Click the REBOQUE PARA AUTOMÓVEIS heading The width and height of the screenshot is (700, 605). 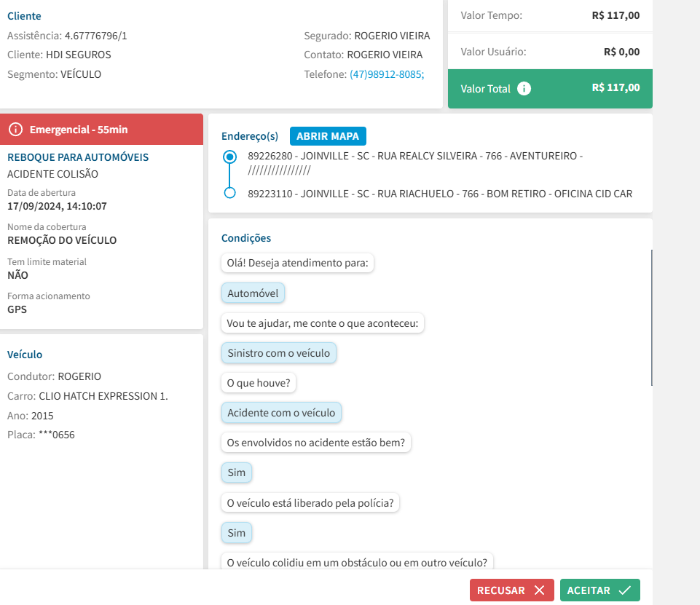pyautogui.click(x=78, y=157)
